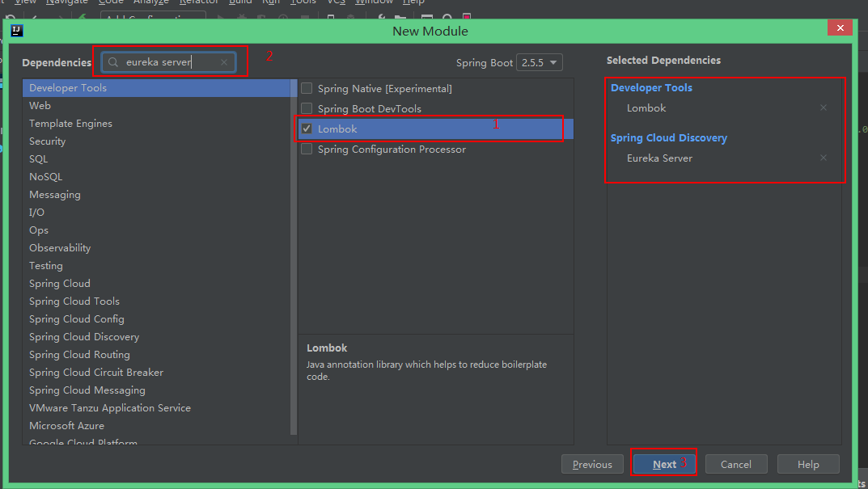The image size is (868, 489).
Task: Uncheck the Lombok checkbox
Action: 307,129
